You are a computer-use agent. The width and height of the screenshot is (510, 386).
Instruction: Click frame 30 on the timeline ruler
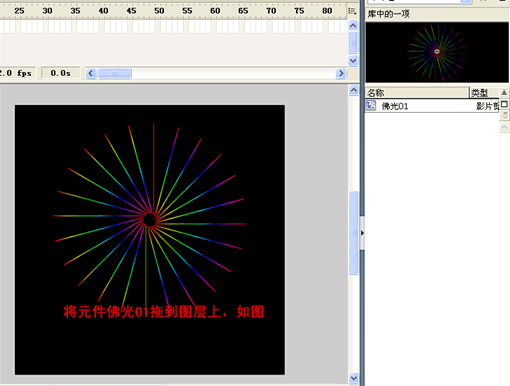pos(47,11)
